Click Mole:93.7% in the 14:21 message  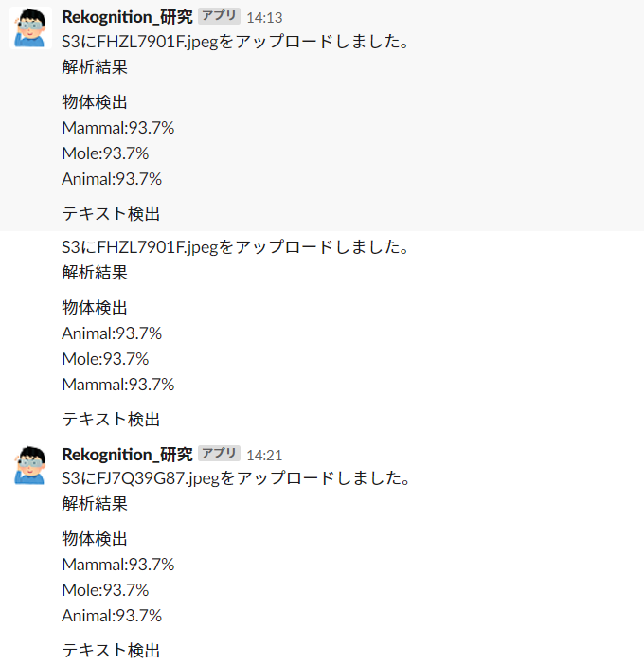(x=105, y=590)
